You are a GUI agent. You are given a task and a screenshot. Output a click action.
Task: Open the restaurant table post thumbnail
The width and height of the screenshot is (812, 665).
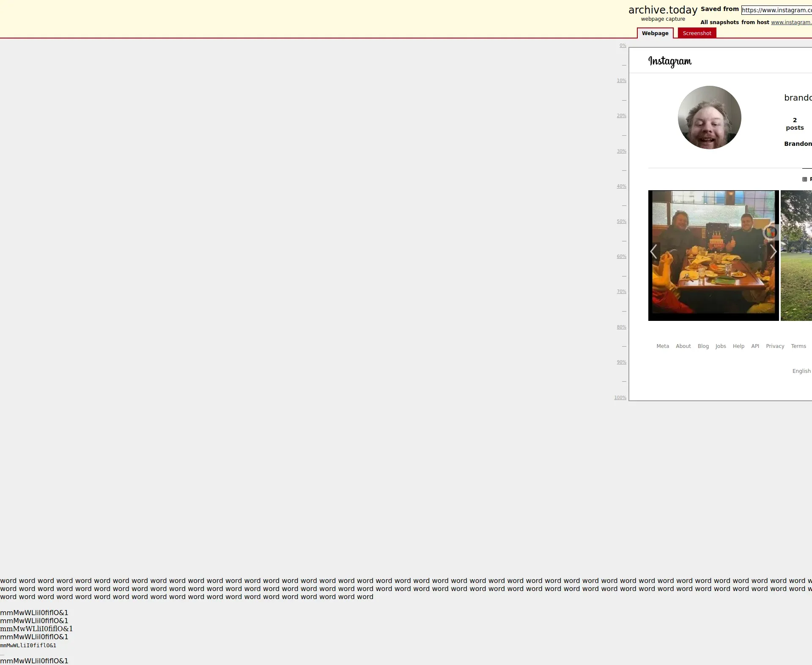tap(713, 255)
